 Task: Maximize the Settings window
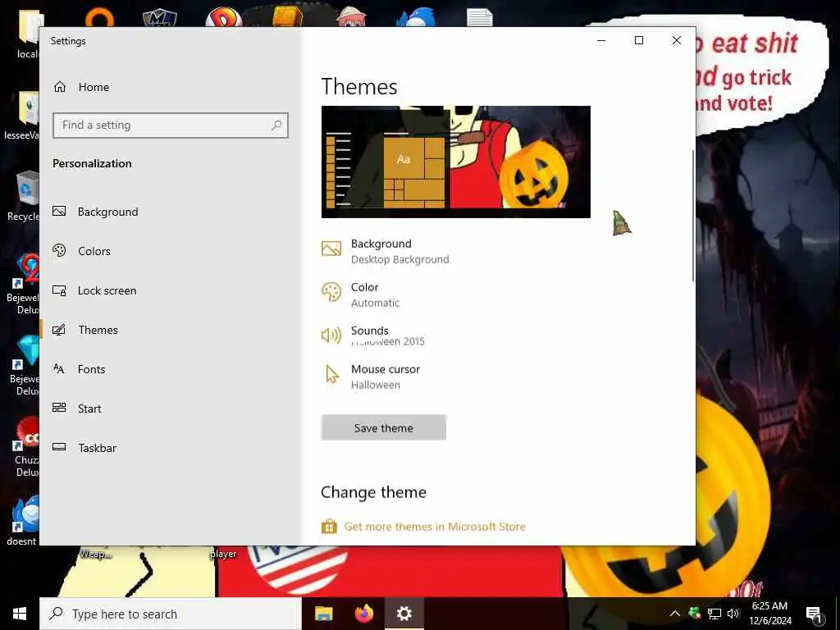click(x=638, y=40)
